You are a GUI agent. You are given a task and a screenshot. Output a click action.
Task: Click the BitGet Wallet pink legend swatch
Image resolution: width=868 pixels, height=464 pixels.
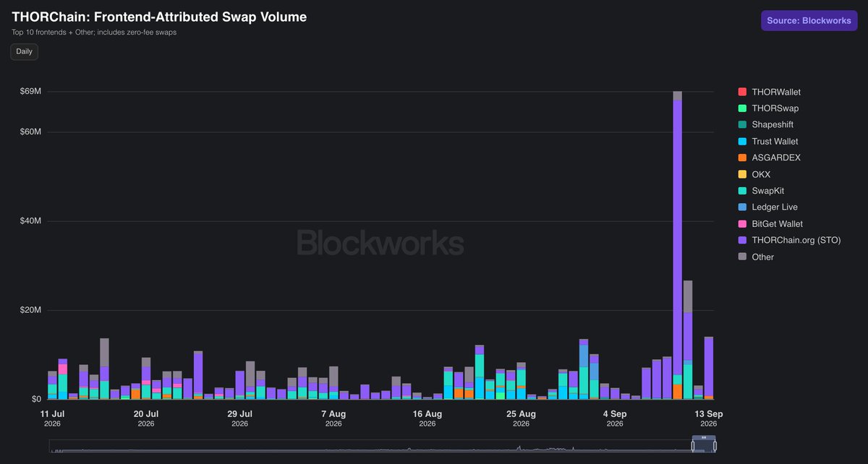click(741, 224)
